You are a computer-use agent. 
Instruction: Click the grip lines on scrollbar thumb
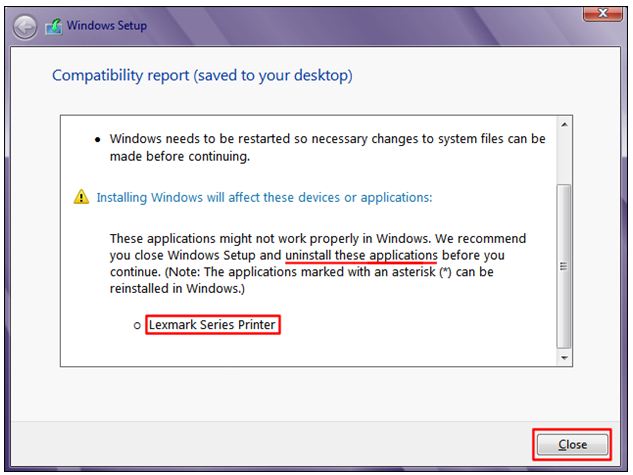564,266
